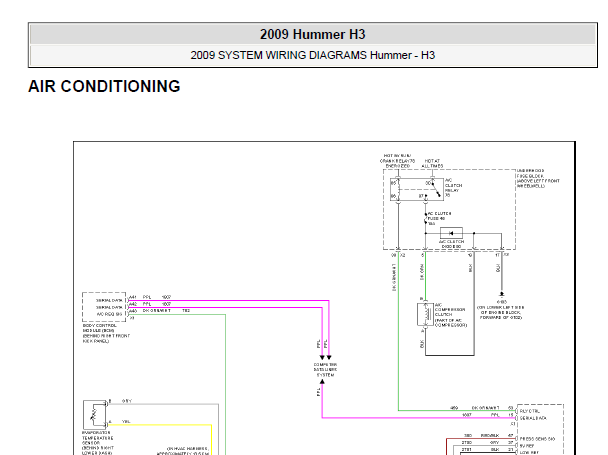Screen dimensions: 608x455
Task: Click the "AIR CONDITIONING" heading
Action: [x=104, y=86]
